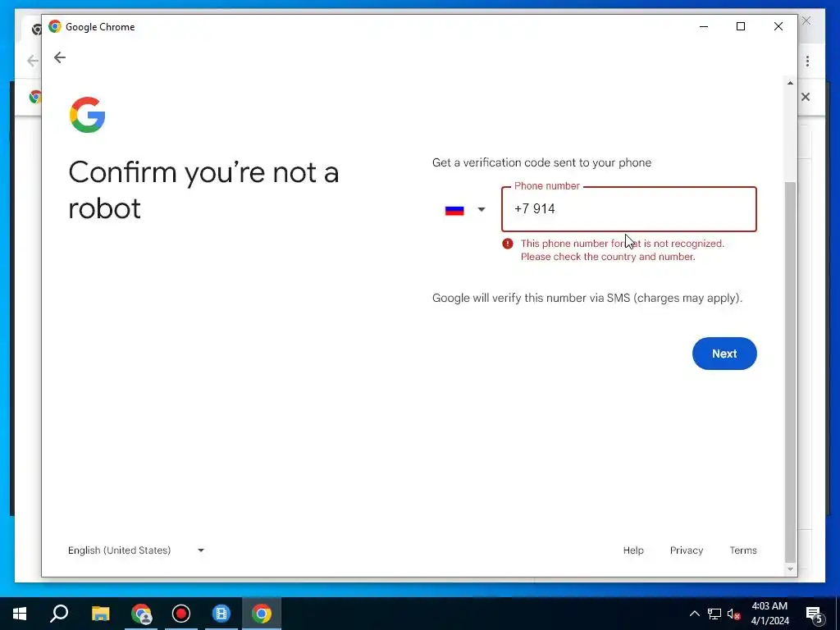Click the red error alert icon
The width and height of the screenshot is (840, 630).
click(x=507, y=244)
